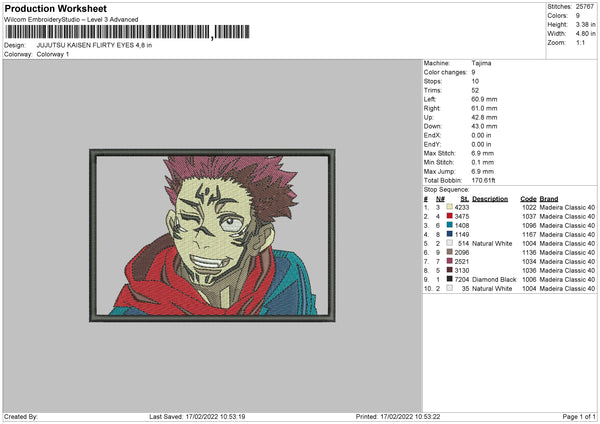This screenshot has height=424, width=600.
Task: Click the Stops value 10
Action: (x=475, y=81)
